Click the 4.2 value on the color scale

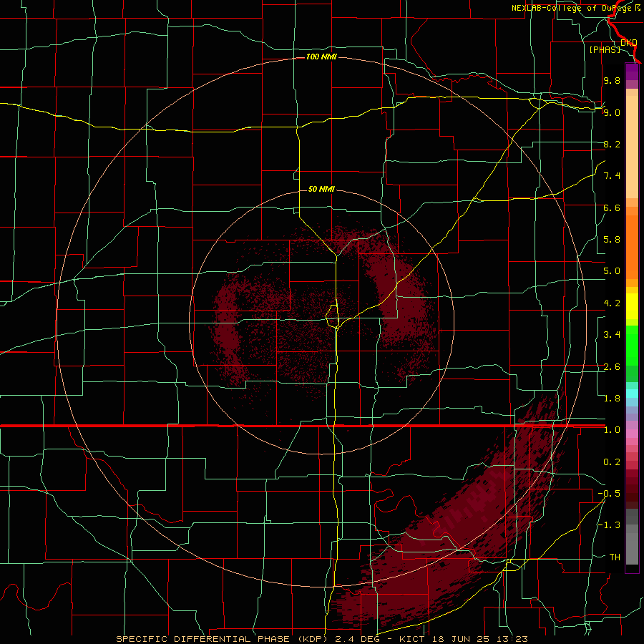tap(612, 303)
